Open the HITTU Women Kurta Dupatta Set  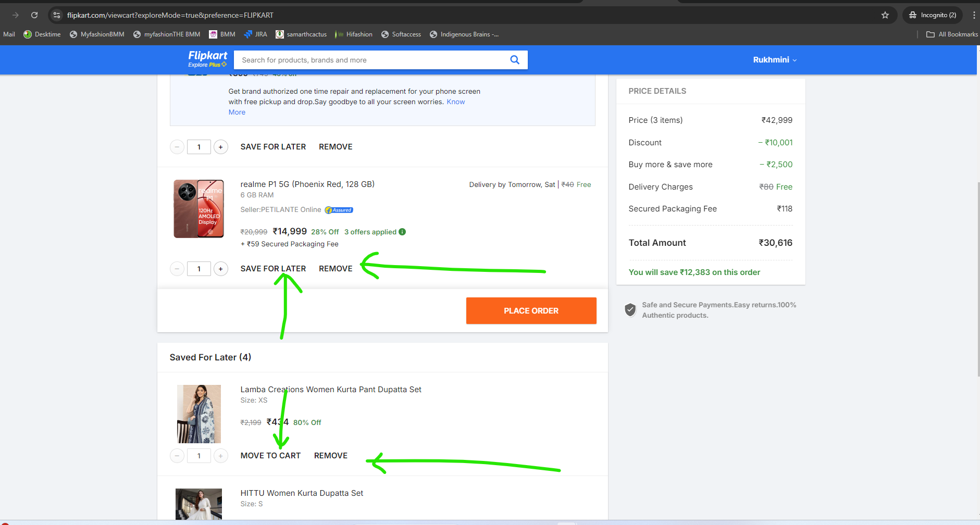302,493
